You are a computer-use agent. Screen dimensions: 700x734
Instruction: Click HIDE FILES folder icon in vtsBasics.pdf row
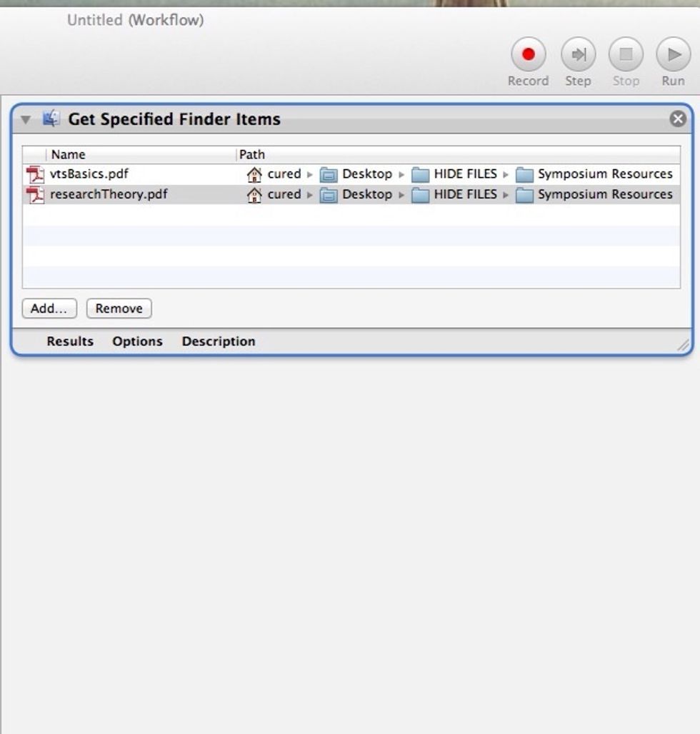(x=420, y=175)
